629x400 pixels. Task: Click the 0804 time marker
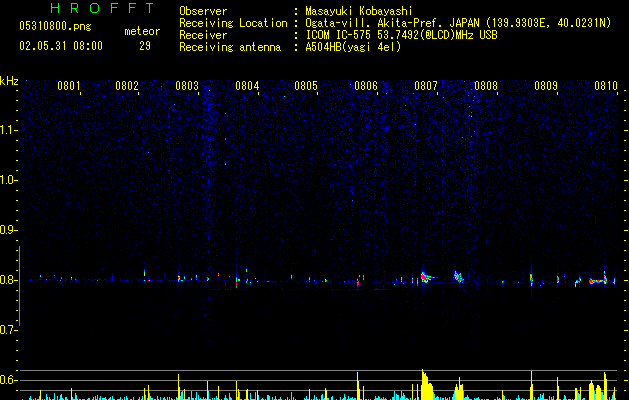pos(247,86)
